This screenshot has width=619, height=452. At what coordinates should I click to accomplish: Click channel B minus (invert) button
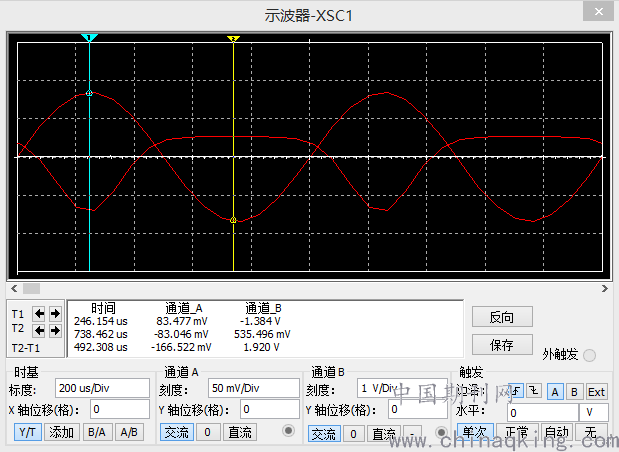pyautogui.click(x=413, y=434)
